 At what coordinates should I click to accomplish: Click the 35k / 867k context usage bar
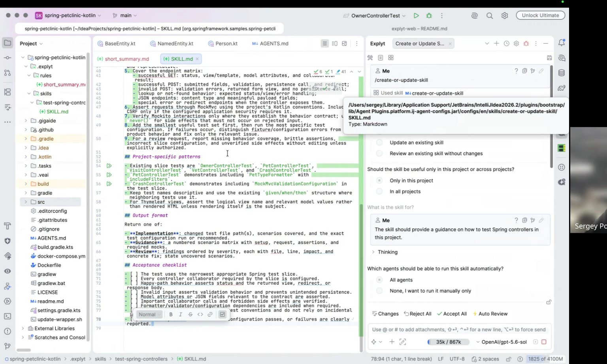[449, 342]
